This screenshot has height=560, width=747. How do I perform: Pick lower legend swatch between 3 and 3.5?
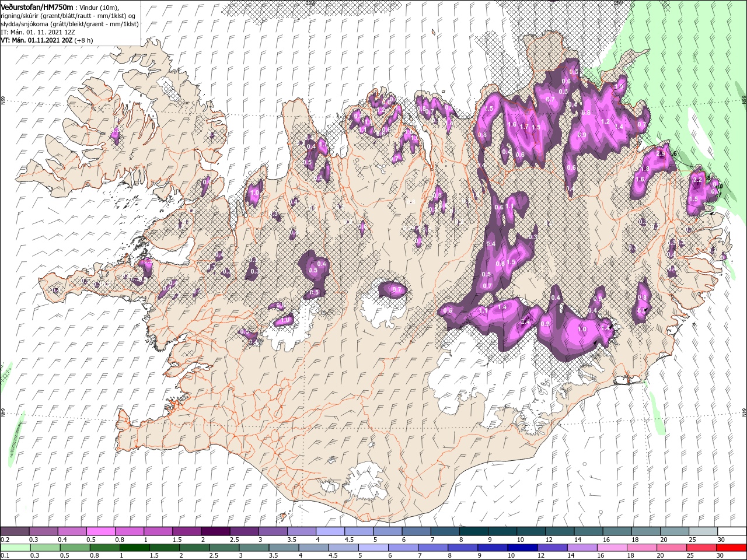point(254,548)
